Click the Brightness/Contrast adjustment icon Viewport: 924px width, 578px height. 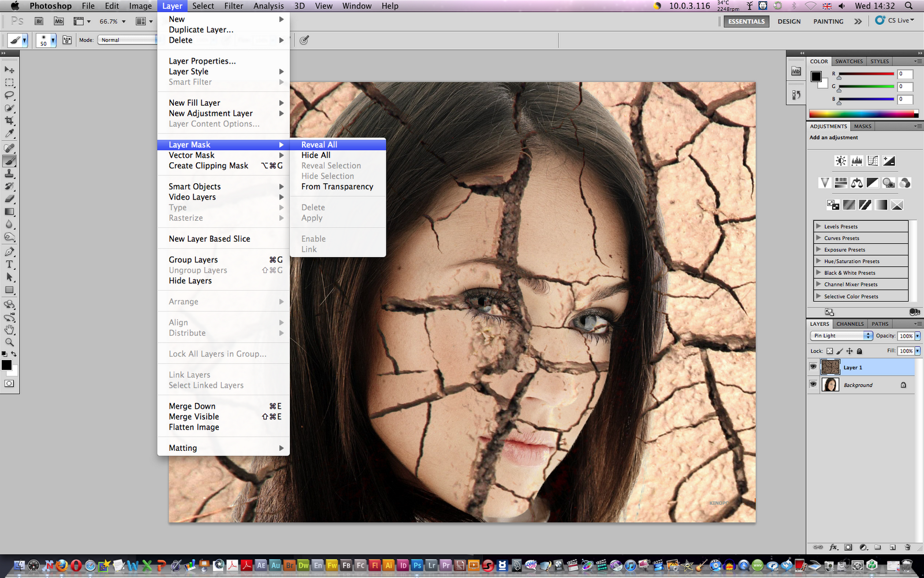pos(841,161)
